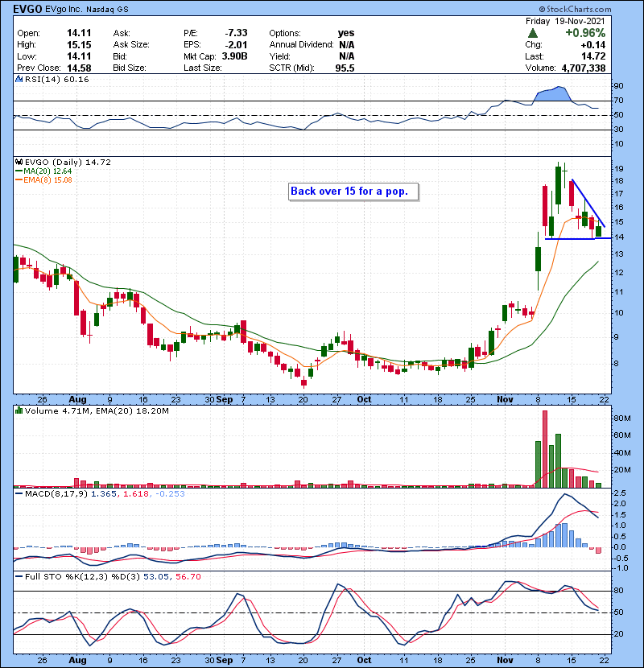Click the +0.96% percent change value
The image size is (644, 668).
(585, 33)
